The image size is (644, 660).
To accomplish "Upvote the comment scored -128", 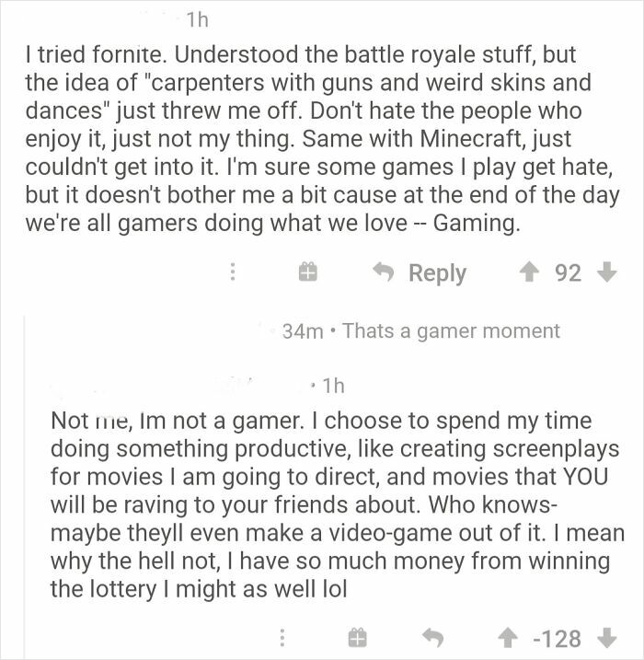I will pyautogui.click(x=505, y=637).
